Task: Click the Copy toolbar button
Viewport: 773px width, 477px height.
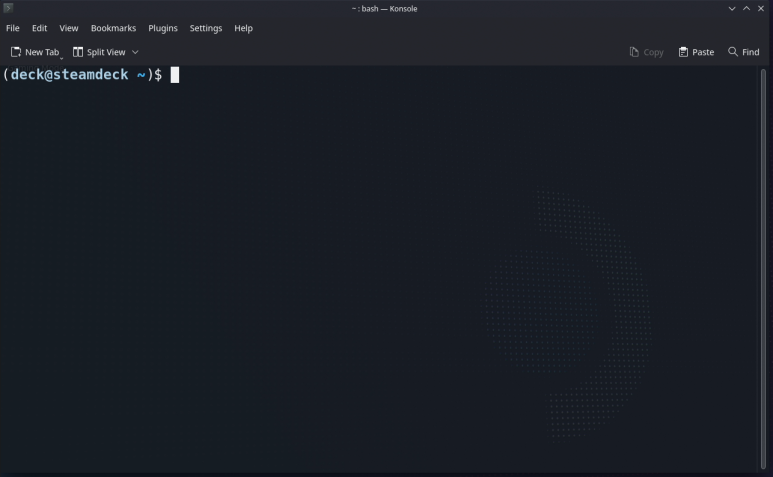Action: pos(646,52)
